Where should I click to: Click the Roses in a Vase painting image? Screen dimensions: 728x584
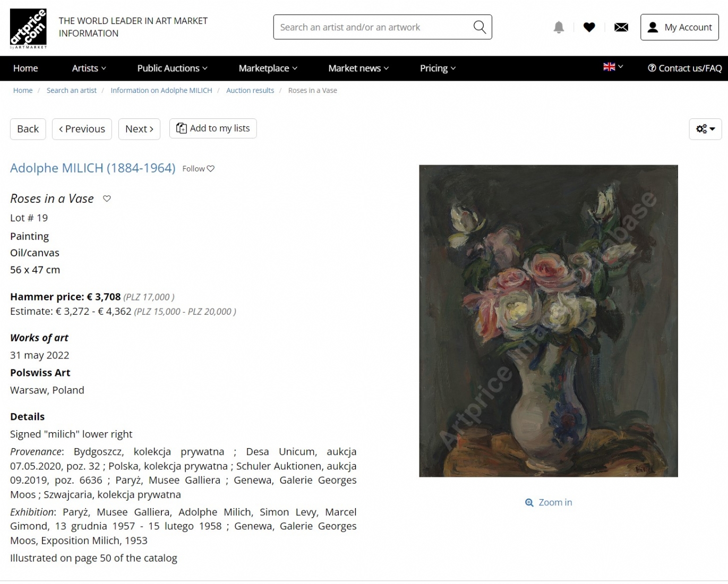tap(549, 321)
